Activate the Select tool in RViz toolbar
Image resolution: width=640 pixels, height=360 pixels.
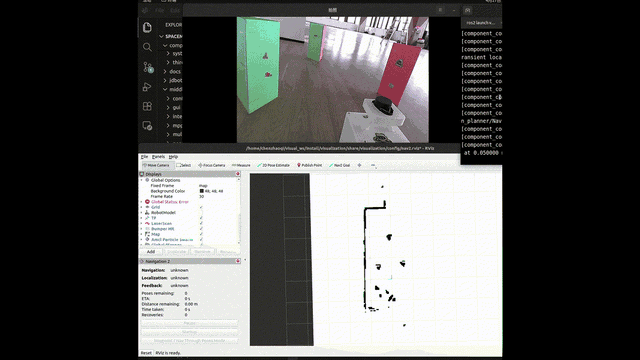[x=184, y=165]
